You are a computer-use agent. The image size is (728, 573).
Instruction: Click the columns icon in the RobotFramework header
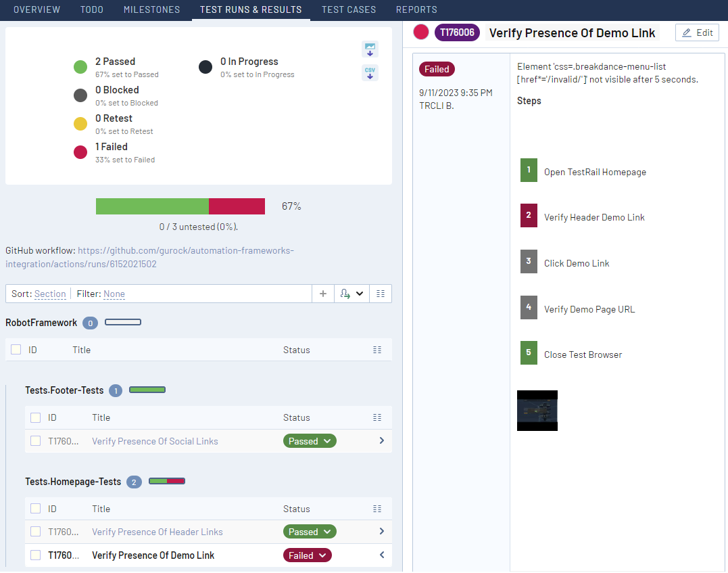[377, 350]
